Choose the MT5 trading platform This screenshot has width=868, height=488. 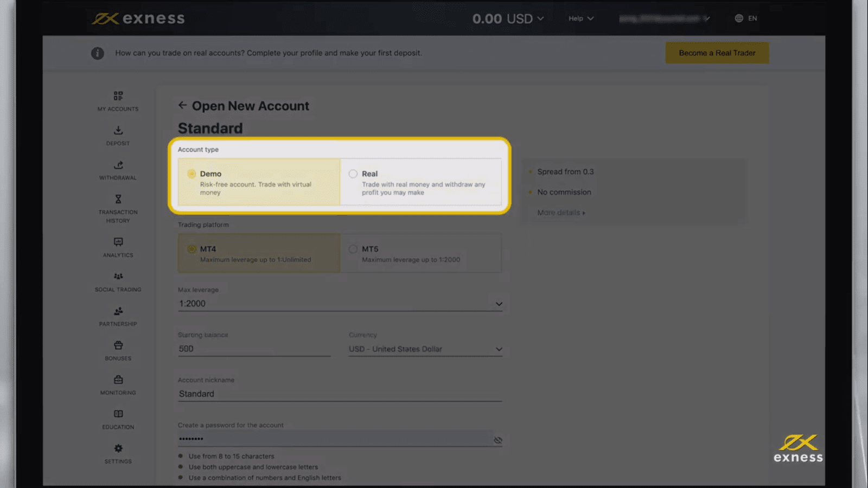coord(421,253)
